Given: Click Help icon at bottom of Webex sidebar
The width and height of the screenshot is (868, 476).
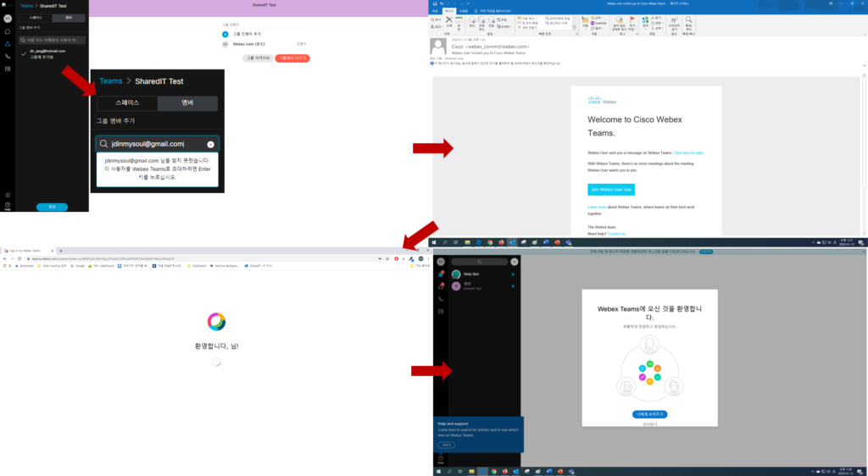Looking at the screenshot, I should pyautogui.click(x=8, y=206).
